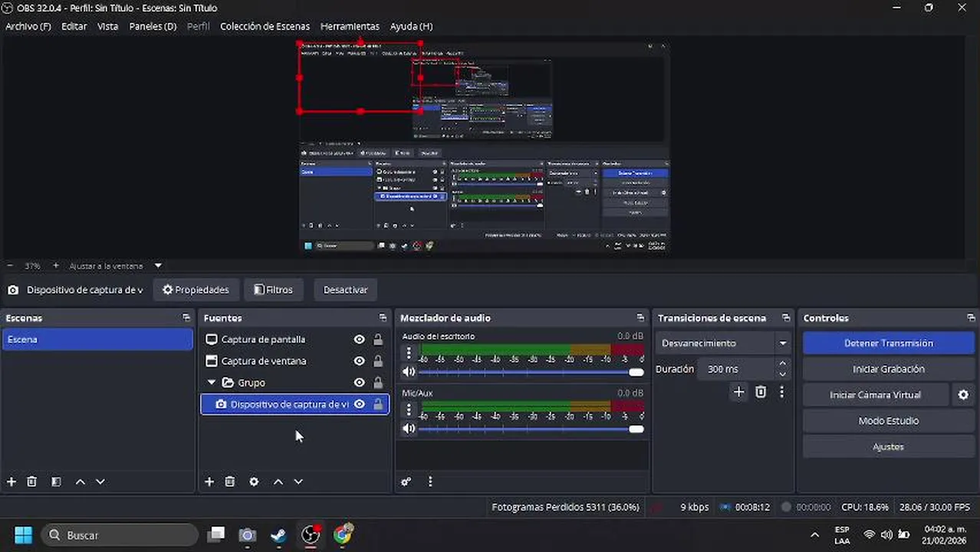Mute Audio del escritorio speaker

click(409, 372)
